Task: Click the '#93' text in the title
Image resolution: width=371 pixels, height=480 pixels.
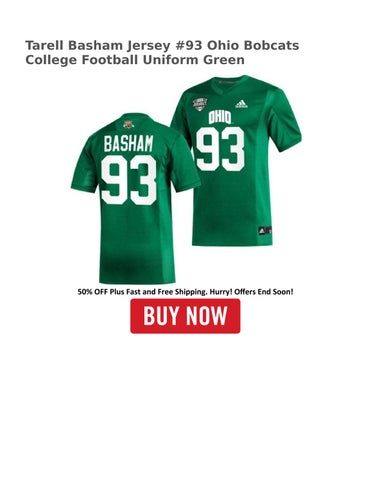Action: click(x=189, y=46)
